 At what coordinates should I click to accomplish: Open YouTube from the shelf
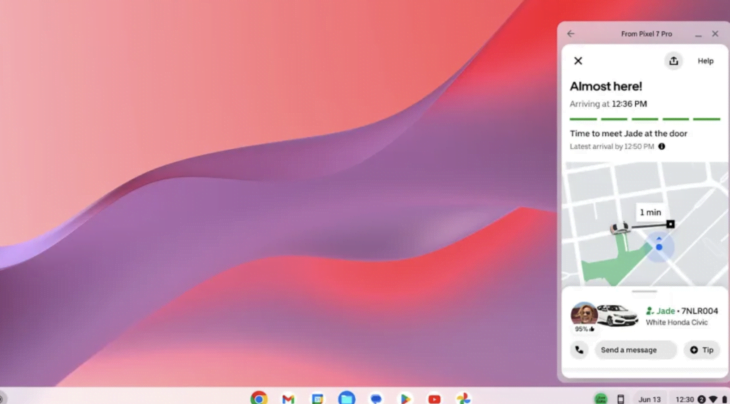tap(434, 399)
